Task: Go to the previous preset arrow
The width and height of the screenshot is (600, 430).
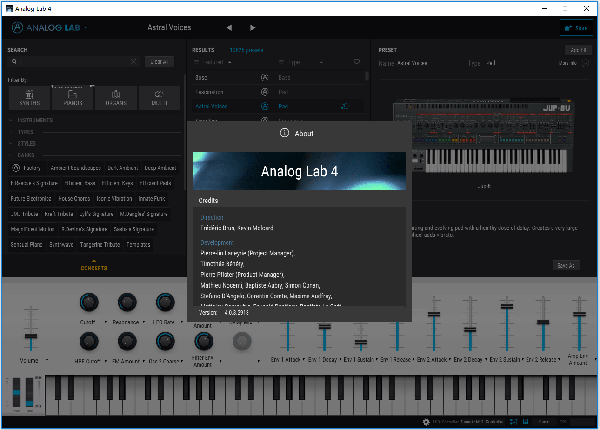Action: pos(229,28)
